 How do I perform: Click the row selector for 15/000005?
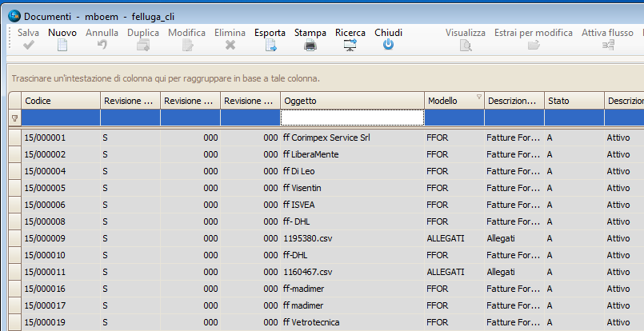(14, 188)
